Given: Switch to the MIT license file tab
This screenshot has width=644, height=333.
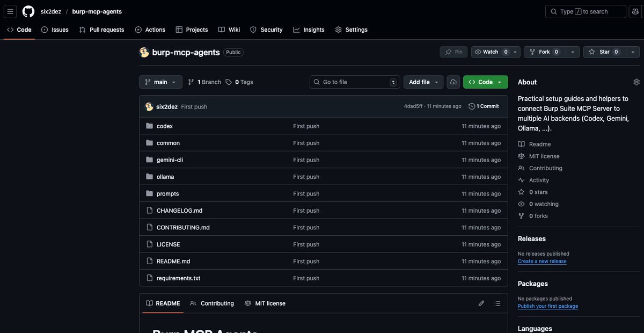Looking at the screenshot, I should pos(265,303).
